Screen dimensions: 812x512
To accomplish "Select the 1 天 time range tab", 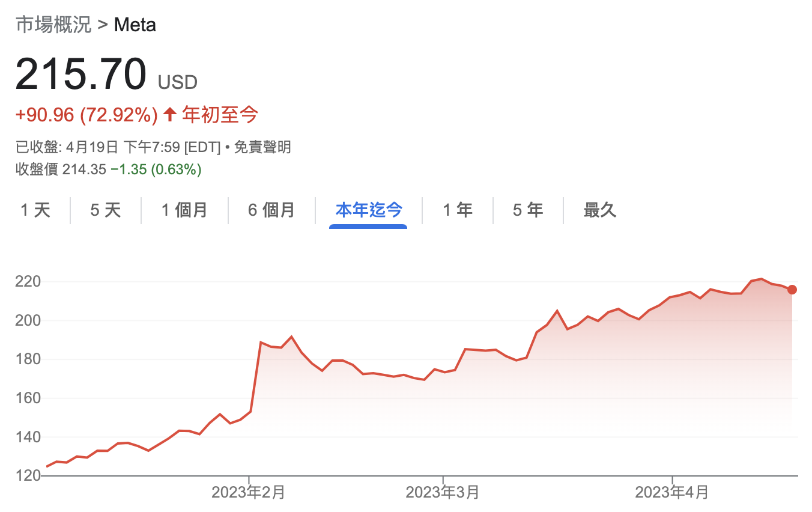I will 35,210.
